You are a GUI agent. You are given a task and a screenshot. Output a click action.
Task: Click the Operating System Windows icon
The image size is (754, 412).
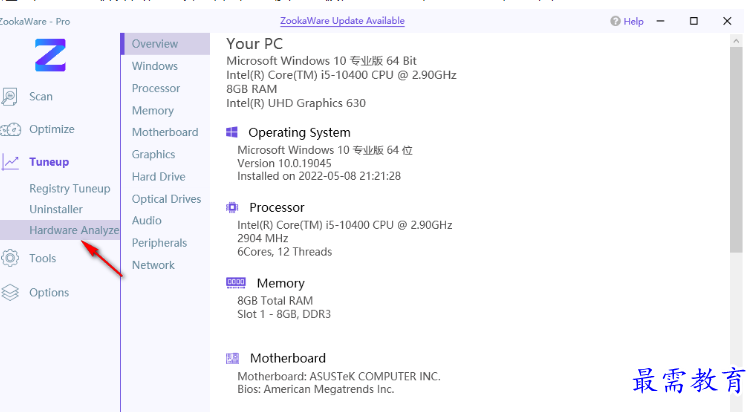click(x=232, y=132)
